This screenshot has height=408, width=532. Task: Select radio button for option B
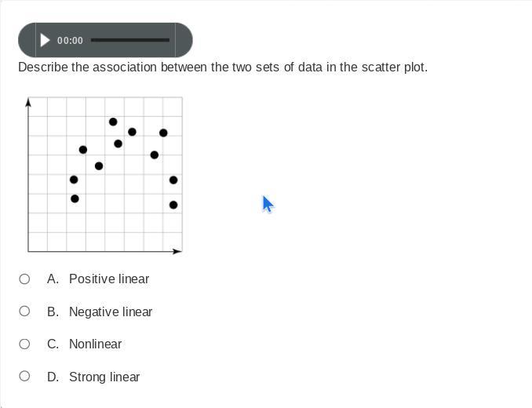click(24, 311)
